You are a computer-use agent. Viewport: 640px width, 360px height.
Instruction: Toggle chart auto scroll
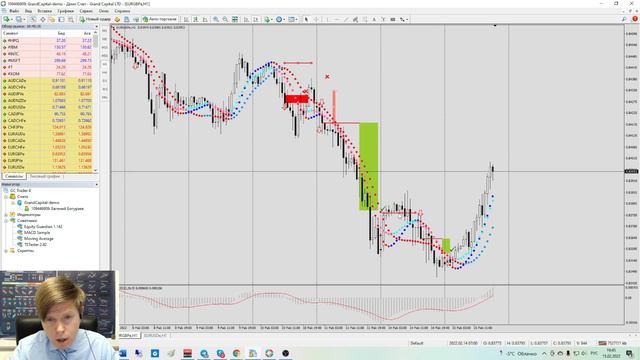click(x=247, y=19)
